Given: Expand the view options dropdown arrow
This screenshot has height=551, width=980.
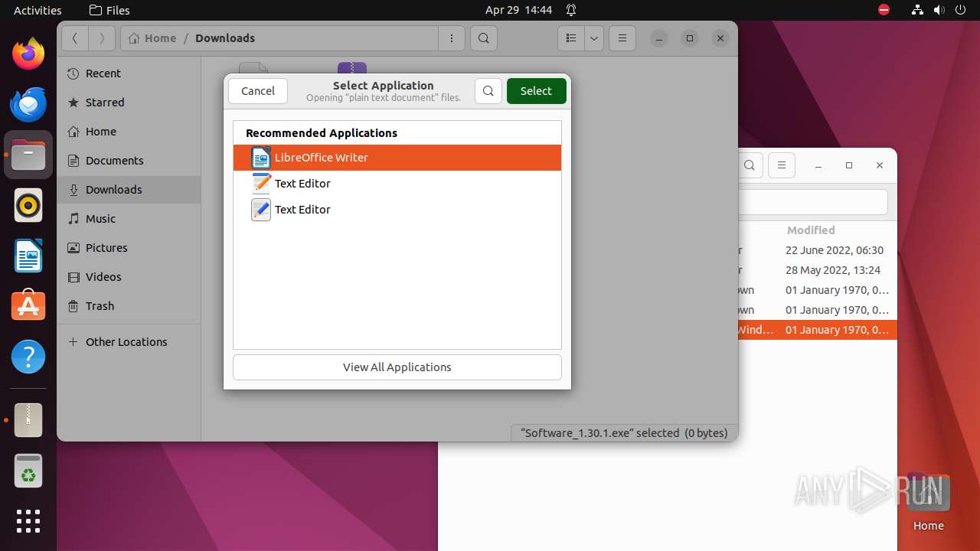Looking at the screenshot, I should (x=594, y=38).
